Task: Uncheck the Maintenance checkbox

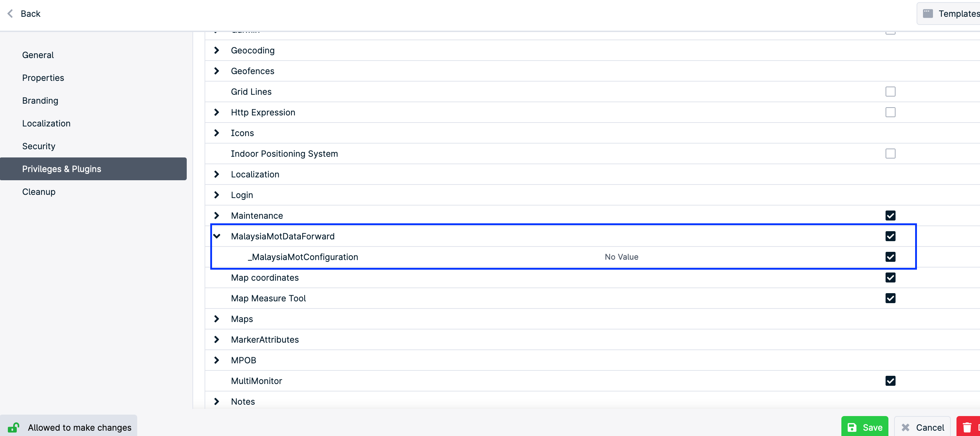Action: (890, 216)
